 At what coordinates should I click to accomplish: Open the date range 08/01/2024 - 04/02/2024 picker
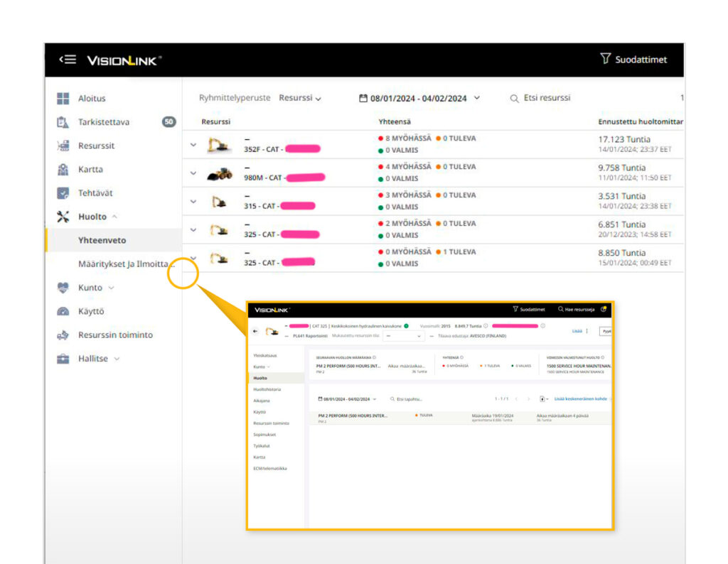click(x=419, y=98)
